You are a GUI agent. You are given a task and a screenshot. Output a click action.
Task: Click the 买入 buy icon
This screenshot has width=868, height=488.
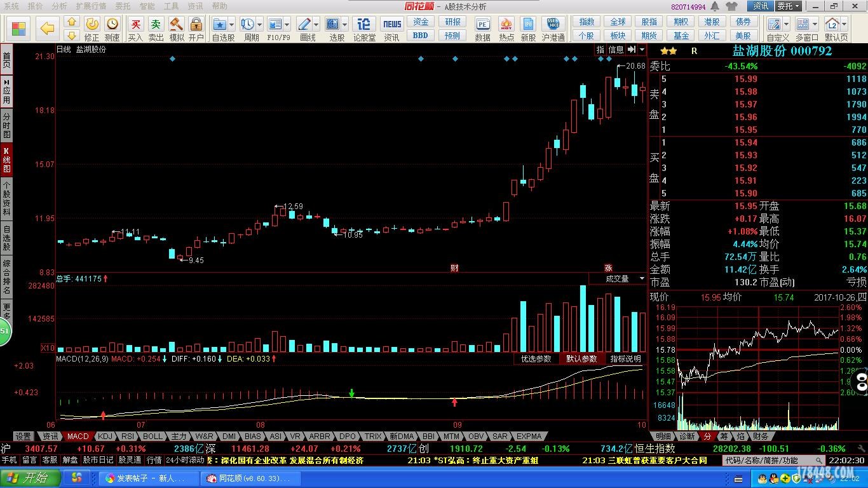click(135, 29)
